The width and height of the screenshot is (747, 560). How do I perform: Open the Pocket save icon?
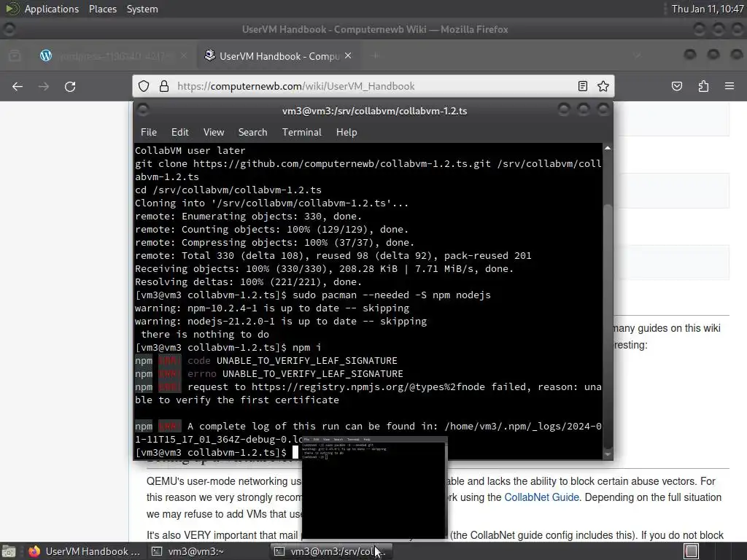tap(676, 86)
